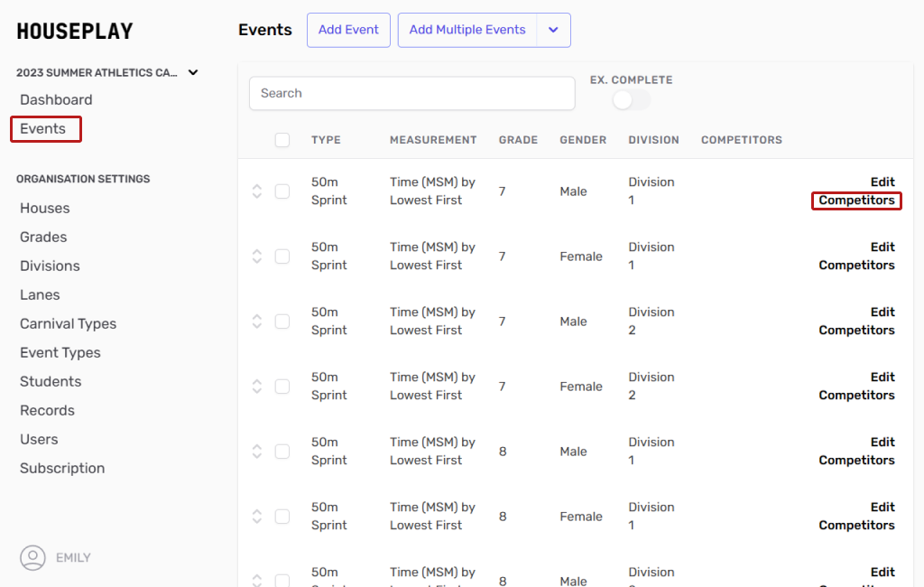The image size is (924, 587).
Task: Click reorder handle on Grade 7 Male Division 2 row
Action: 257,321
